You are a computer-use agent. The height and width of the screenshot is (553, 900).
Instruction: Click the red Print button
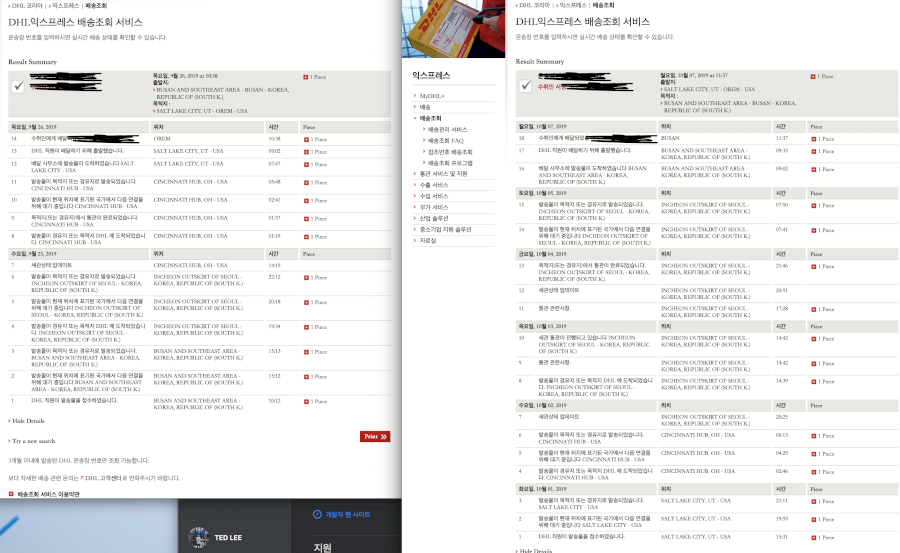point(375,436)
